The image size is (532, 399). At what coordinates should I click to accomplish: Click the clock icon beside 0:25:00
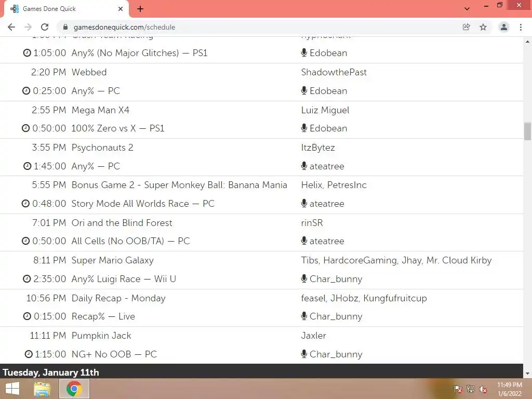tap(26, 91)
